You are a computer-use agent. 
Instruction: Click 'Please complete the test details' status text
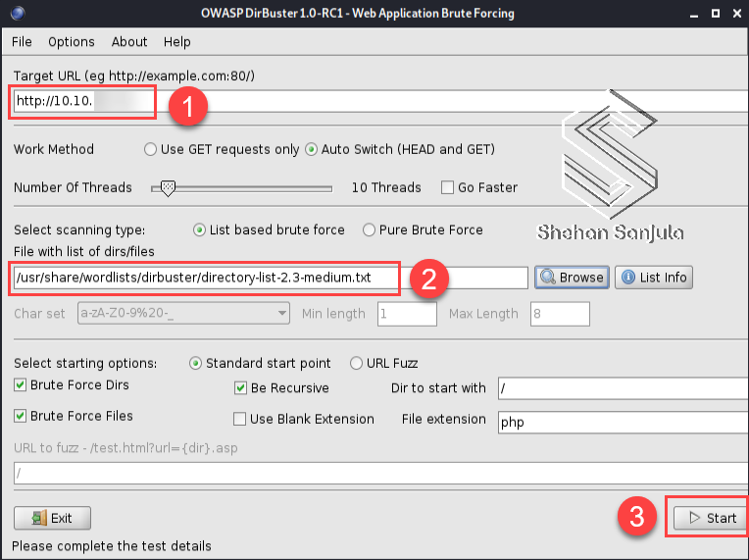pos(112,545)
